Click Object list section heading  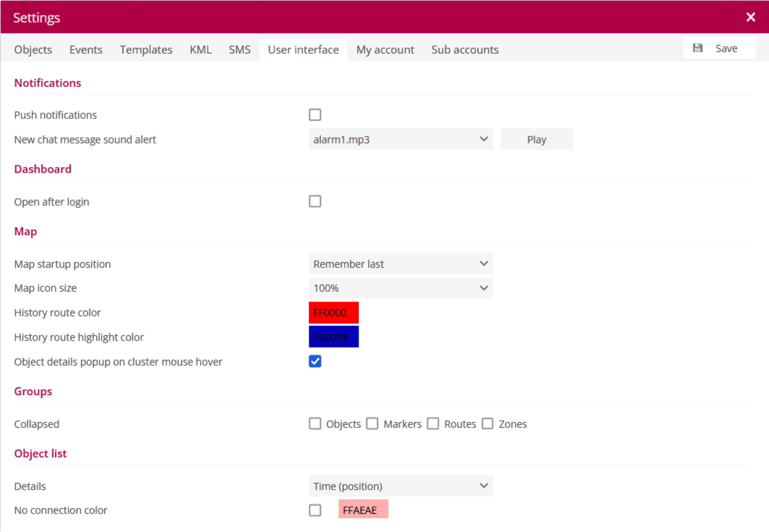[x=40, y=453]
